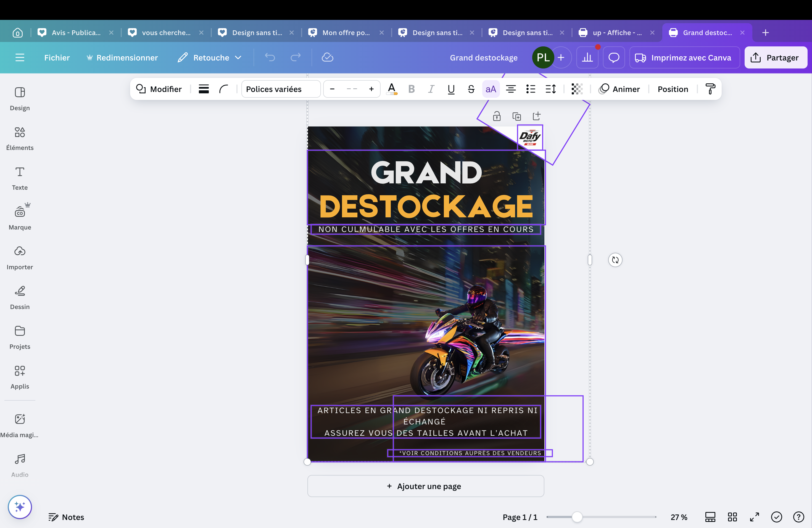Viewport: 812px width, 528px height.
Task: Click the rotate handle beside the design
Action: coord(615,260)
